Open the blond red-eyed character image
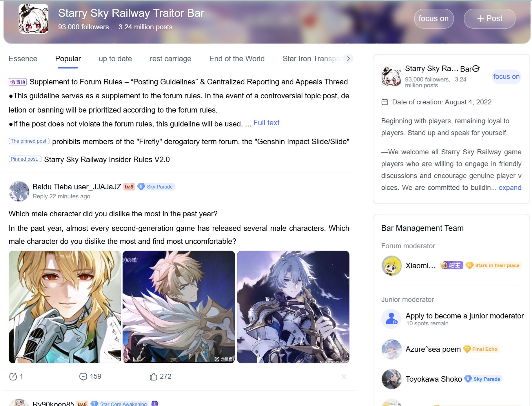The image size is (532, 406). (65, 307)
